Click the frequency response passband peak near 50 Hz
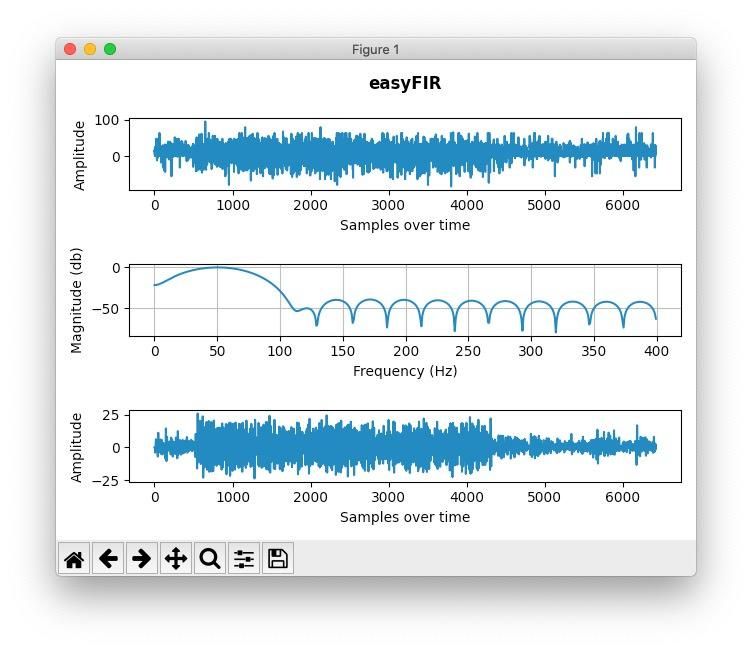 (217, 267)
